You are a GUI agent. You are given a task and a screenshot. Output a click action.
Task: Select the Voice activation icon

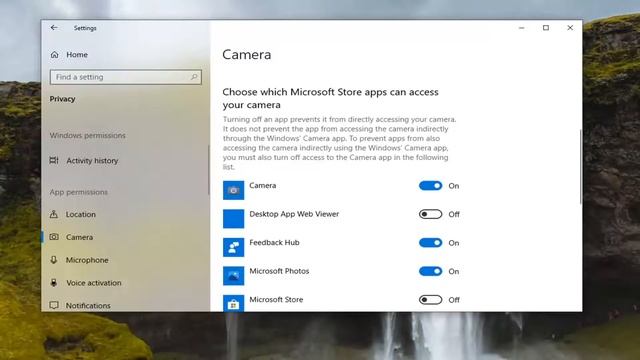[x=53, y=282]
